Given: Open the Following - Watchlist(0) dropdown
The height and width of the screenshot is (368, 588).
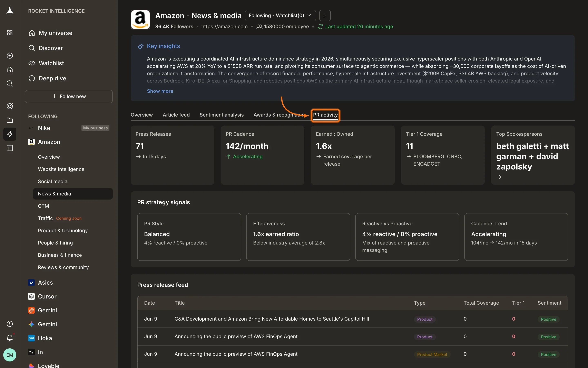Looking at the screenshot, I should pyautogui.click(x=280, y=16).
